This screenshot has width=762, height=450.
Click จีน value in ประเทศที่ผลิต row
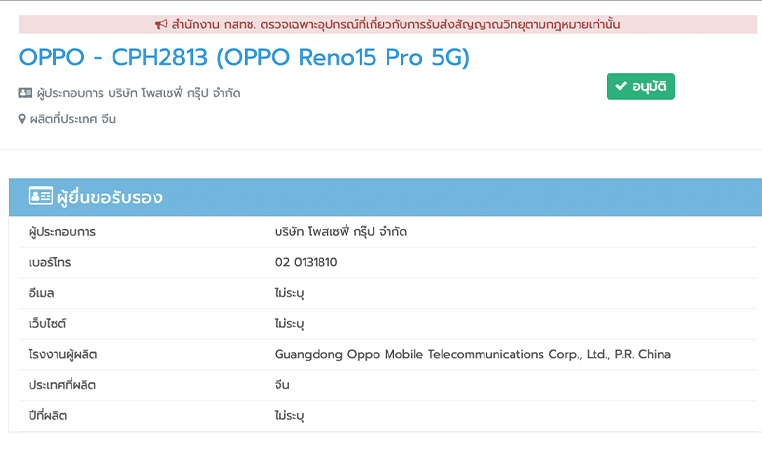tap(282, 385)
